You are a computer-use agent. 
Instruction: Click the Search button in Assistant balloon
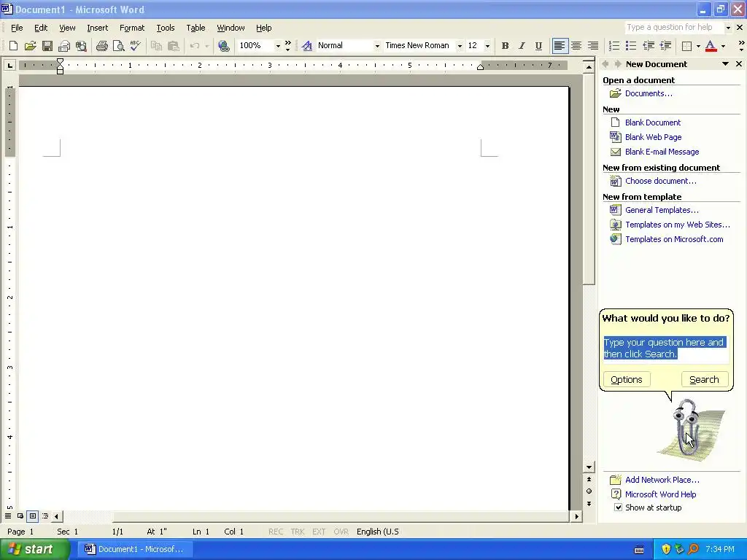pos(704,379)
